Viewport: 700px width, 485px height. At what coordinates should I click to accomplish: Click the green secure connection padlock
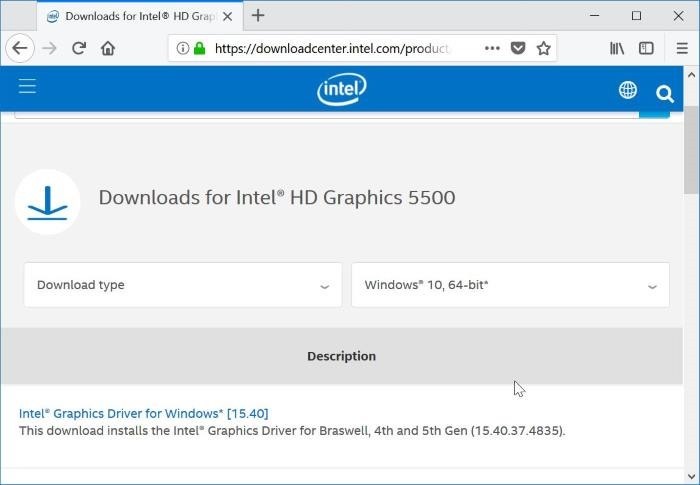tap(200, 48)
